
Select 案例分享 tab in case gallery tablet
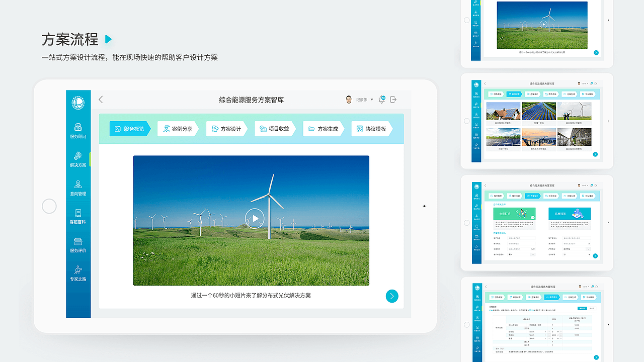click(515, 94)
